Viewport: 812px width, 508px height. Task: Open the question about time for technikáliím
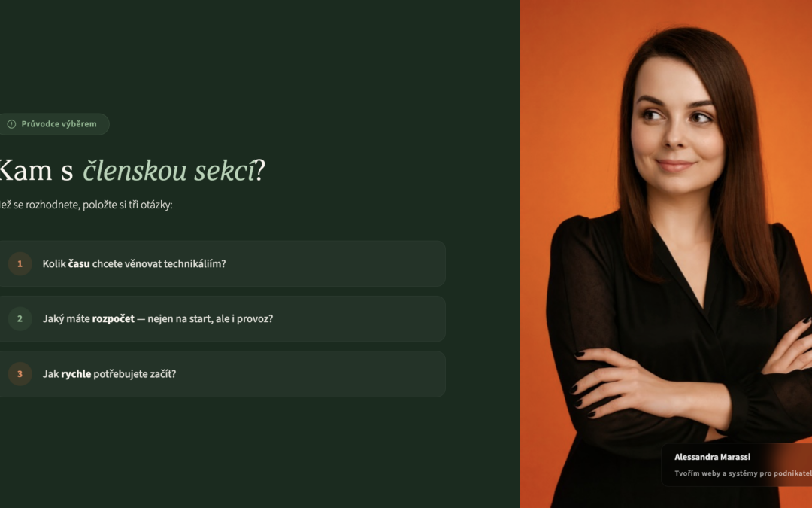pos(222,264)
